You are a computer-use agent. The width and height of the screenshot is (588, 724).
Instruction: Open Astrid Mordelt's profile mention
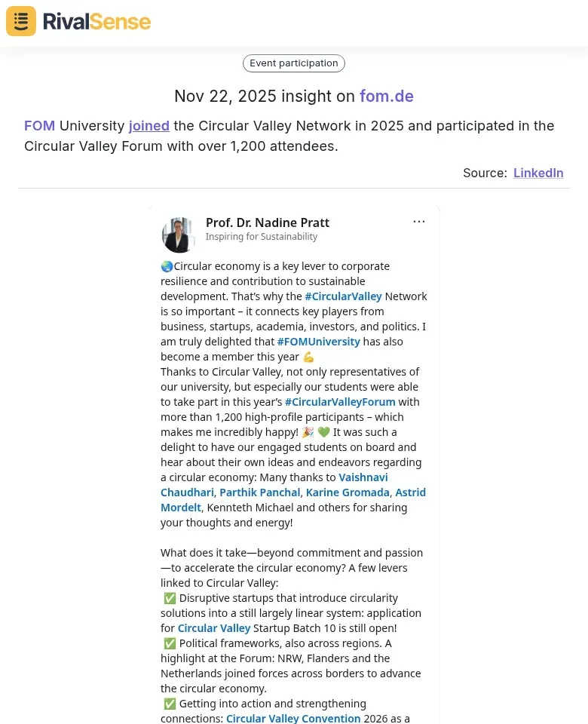(410, 492)
